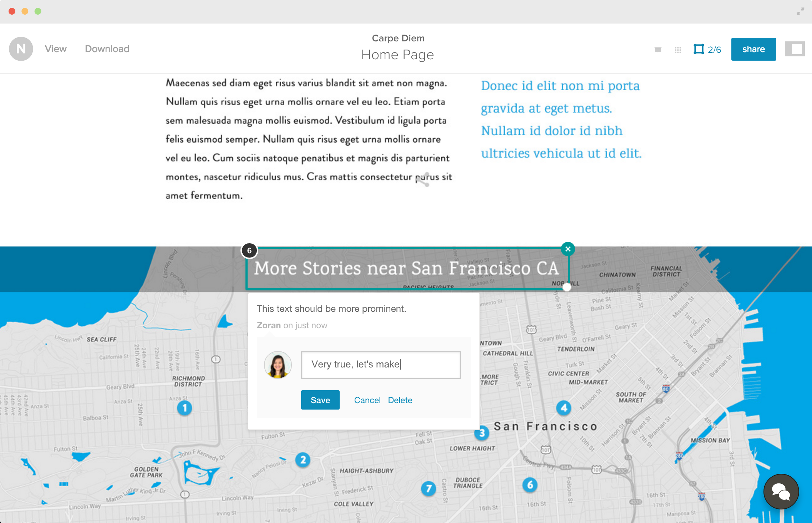Viewport: 812px width, 523px height.
Task: Open the chat bubbles widget
Action: (x=781, y=492)
